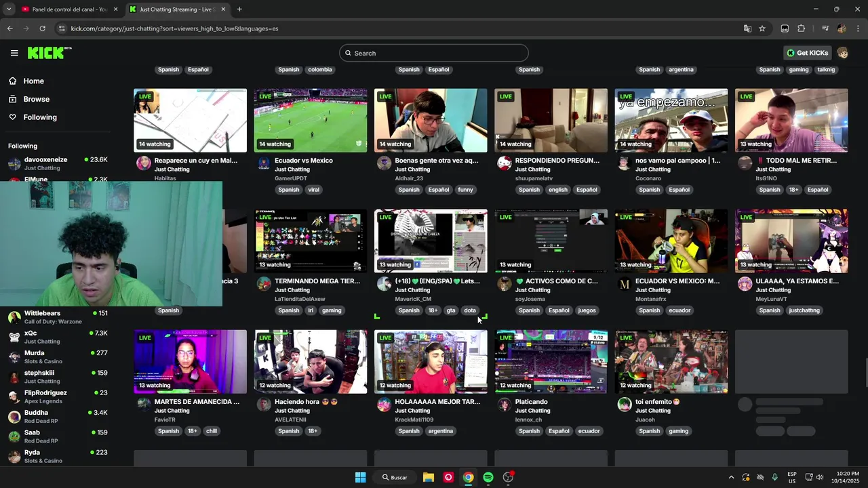Open LaTienditaDelAxew channel avatar

(264, 284)
